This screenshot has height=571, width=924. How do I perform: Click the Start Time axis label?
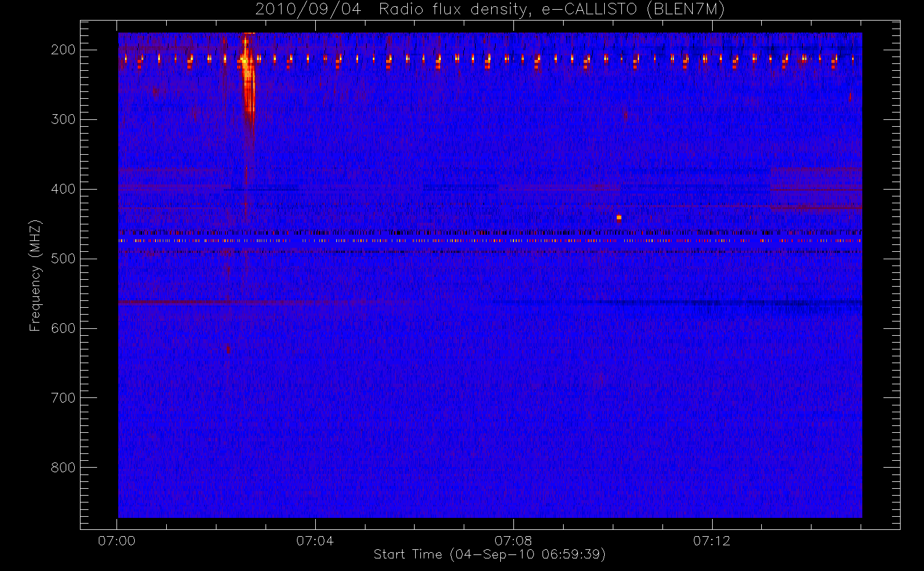point(489,554)
